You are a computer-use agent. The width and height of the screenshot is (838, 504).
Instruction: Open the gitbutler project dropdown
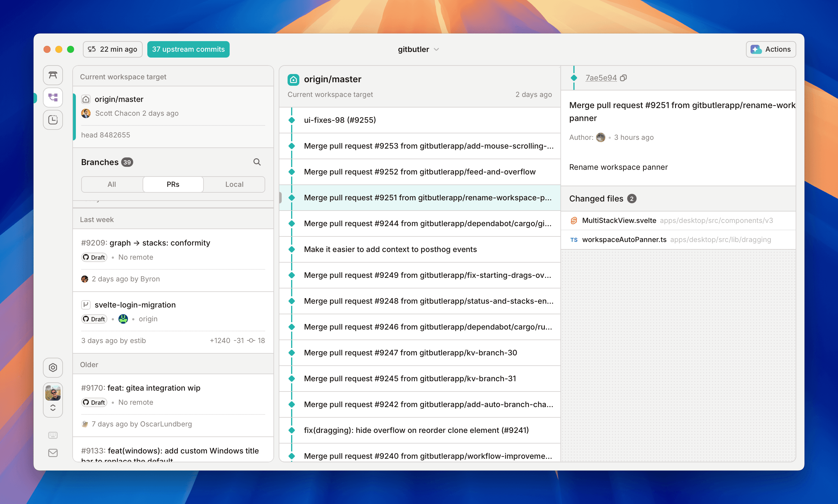click(x=418, y=49)
